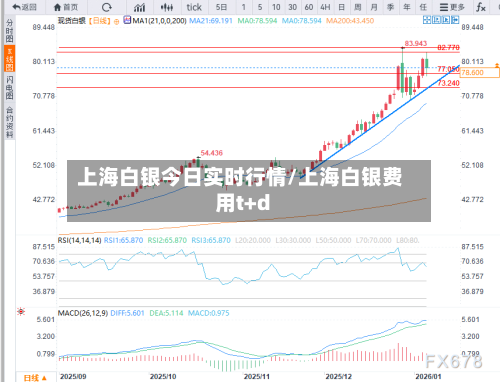Screen dimensions: 500x382
Task: Click the DIFF:5.601 value
Action: tap(127, 313)
